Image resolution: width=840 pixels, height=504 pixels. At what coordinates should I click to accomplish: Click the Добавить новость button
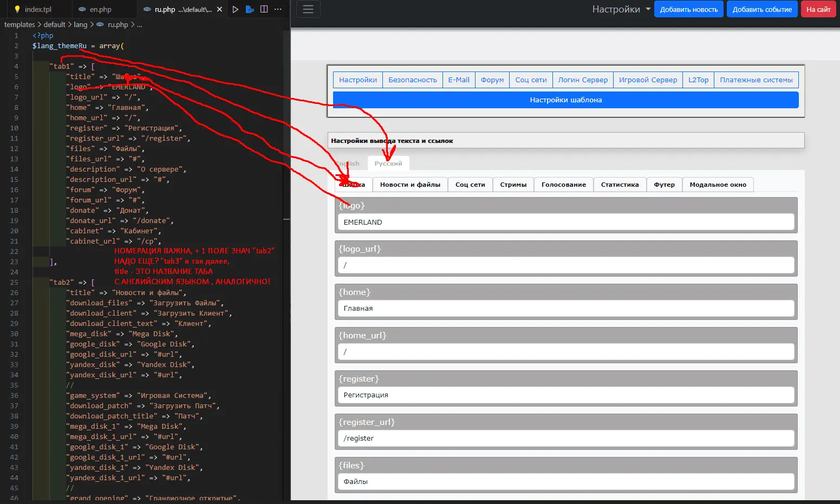(689, 9)
